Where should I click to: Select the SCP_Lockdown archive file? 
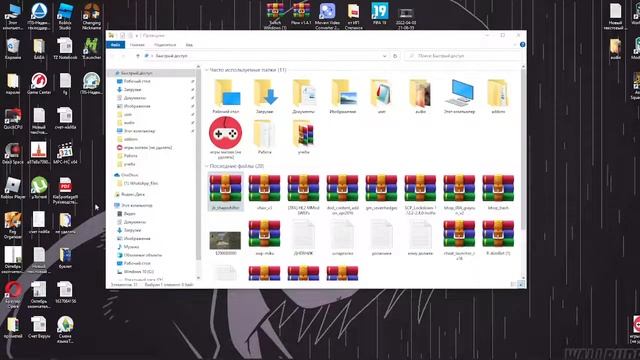coord(420,194)
